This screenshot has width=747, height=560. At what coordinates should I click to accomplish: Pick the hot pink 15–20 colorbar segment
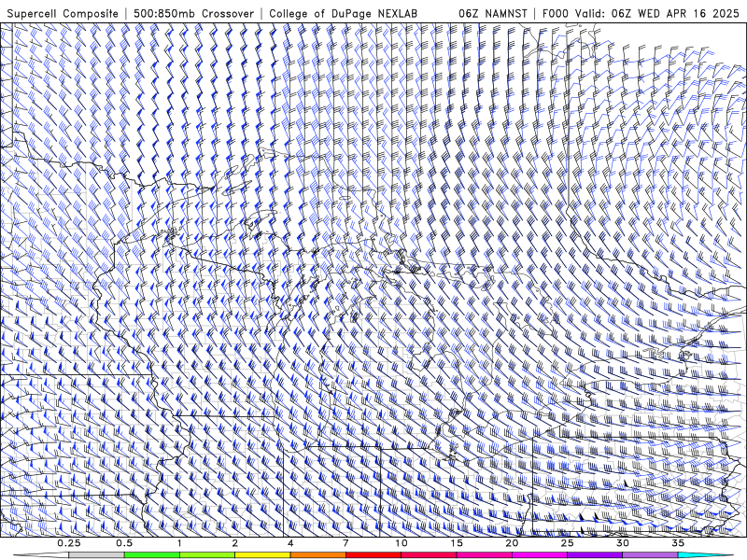484,555
